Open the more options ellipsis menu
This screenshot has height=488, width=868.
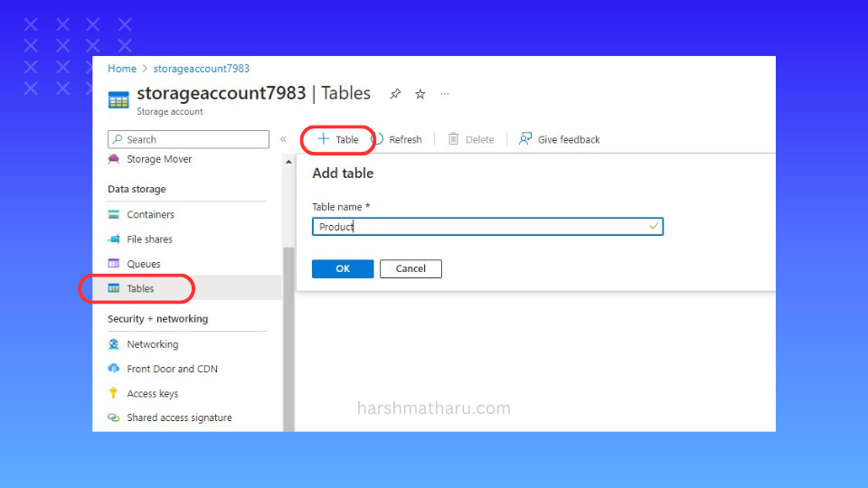[445, 94]
